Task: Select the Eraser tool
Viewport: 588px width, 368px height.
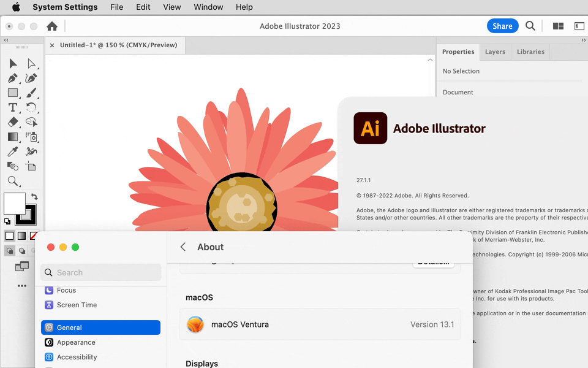Action: [13, 122]
